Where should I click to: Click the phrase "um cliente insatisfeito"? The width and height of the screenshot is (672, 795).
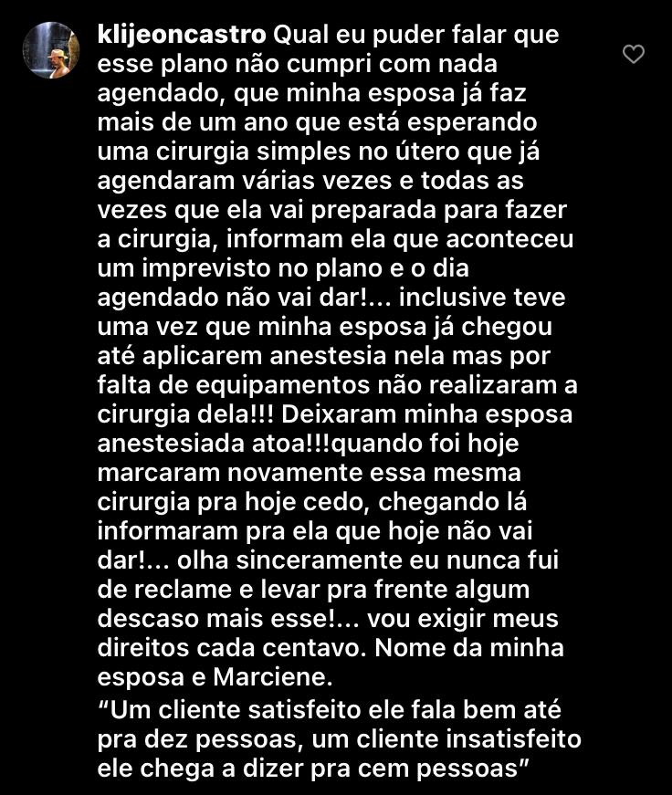[x=446, y=739]
